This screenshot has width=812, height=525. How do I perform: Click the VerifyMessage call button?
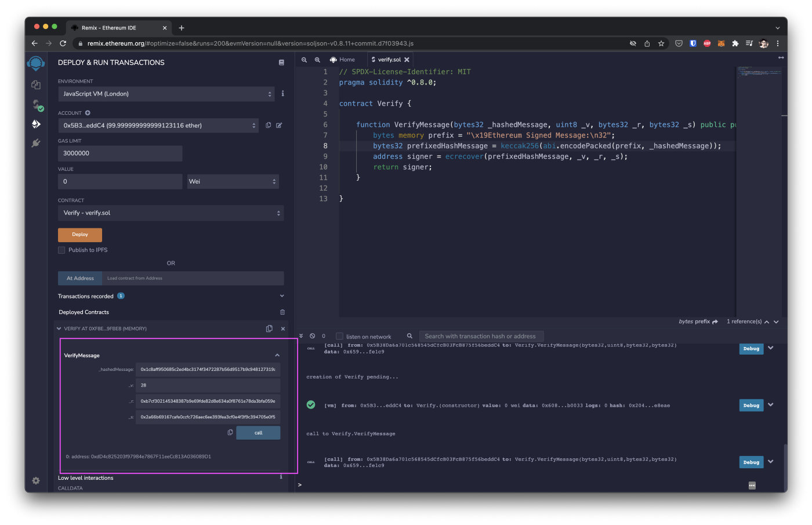[x=258, y=433]
